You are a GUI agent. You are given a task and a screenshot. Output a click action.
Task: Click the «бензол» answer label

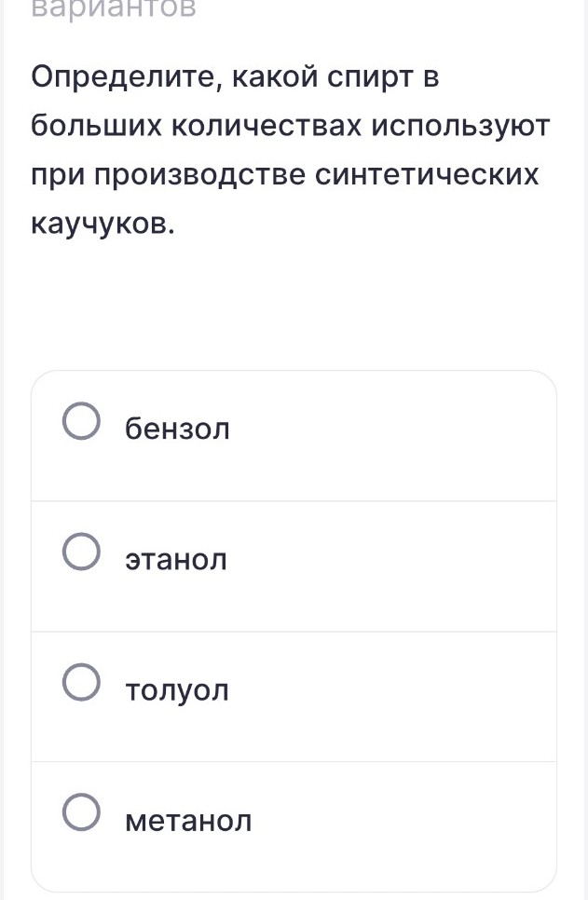(x=176, y=429)
